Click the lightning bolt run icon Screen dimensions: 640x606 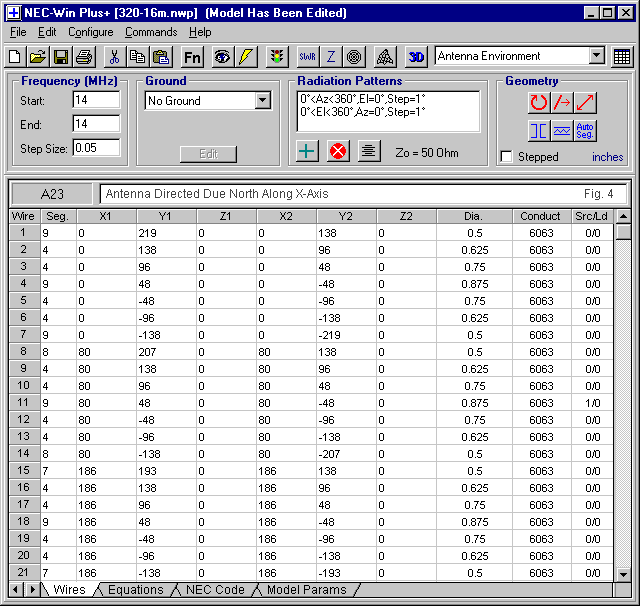click(246, 57)
